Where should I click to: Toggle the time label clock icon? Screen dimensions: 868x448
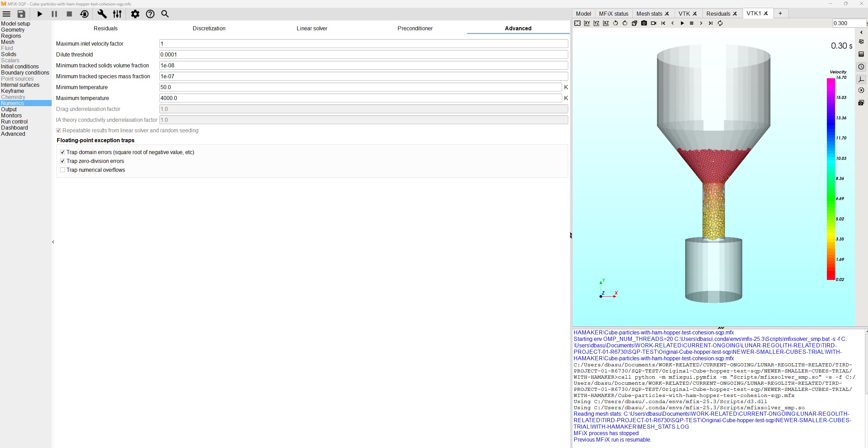click(861, 67)
